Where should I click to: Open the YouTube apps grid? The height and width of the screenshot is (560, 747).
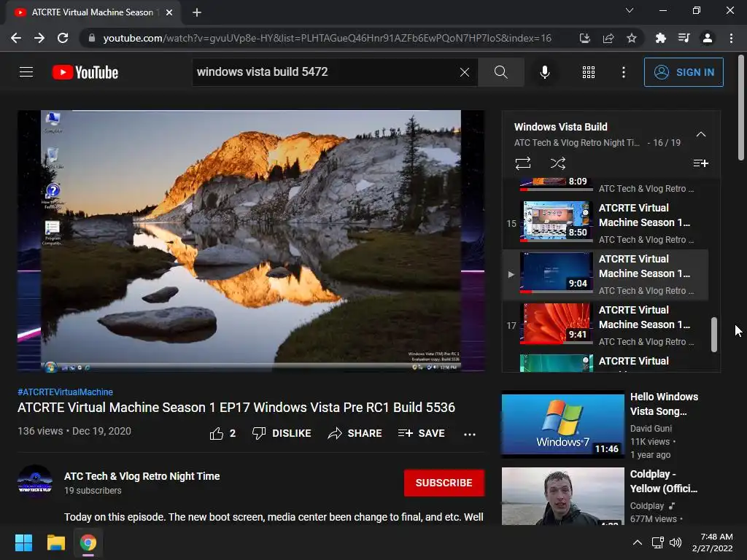(589, 72)
